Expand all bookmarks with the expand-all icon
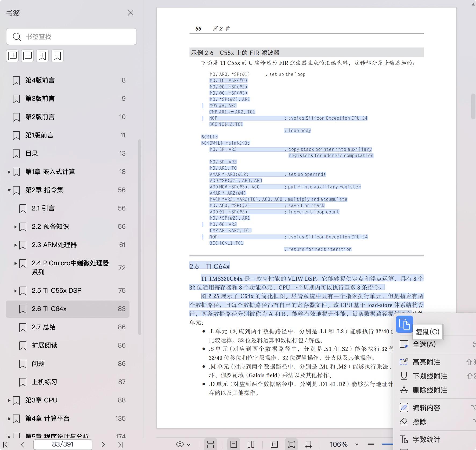Image resolution: width=476 pixels, height=450 pixels. [x=12, y=56]
